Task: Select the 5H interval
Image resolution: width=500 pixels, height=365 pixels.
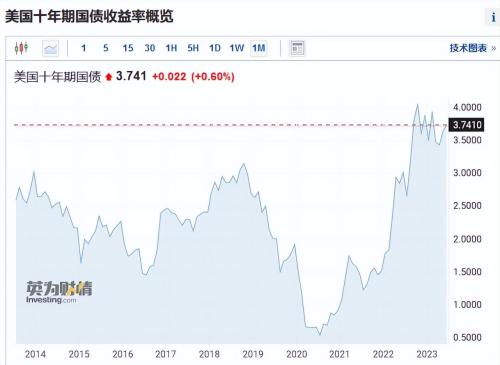Action: [x=193, y=48]
